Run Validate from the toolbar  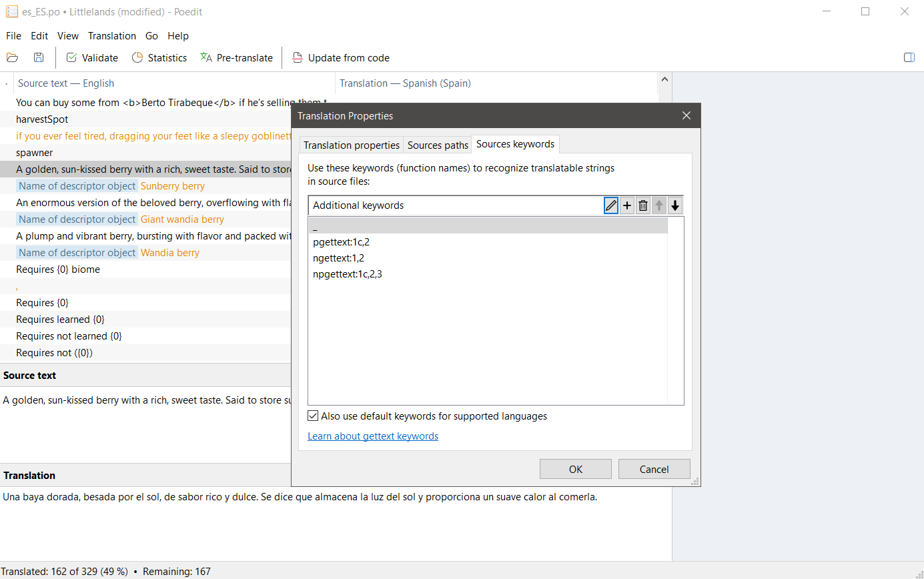coord(92,58)
